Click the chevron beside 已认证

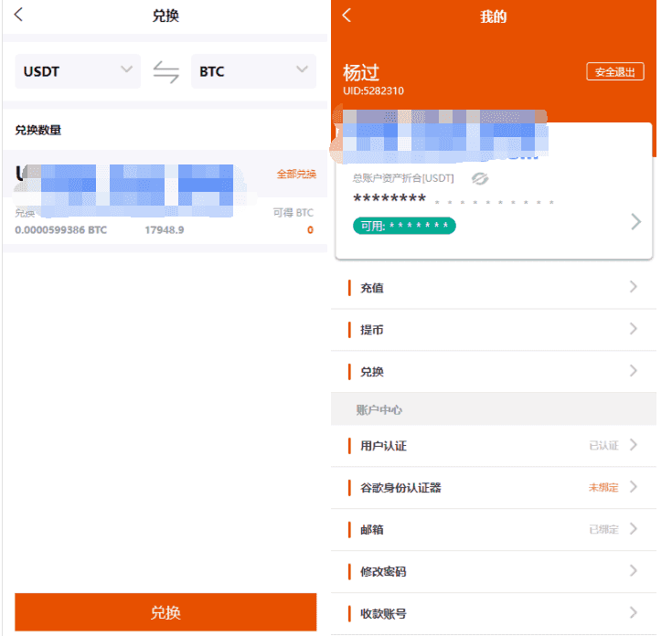[x=634, y=444]
